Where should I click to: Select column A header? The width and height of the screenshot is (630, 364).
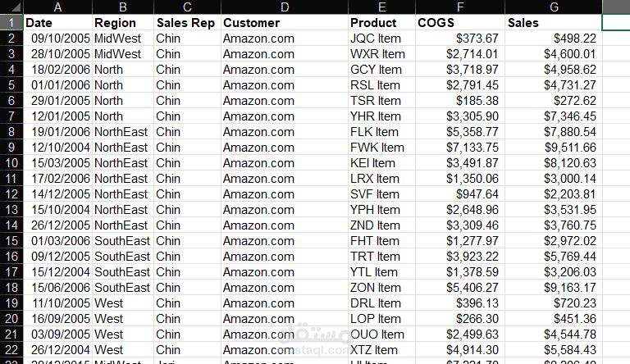point(58,7)
